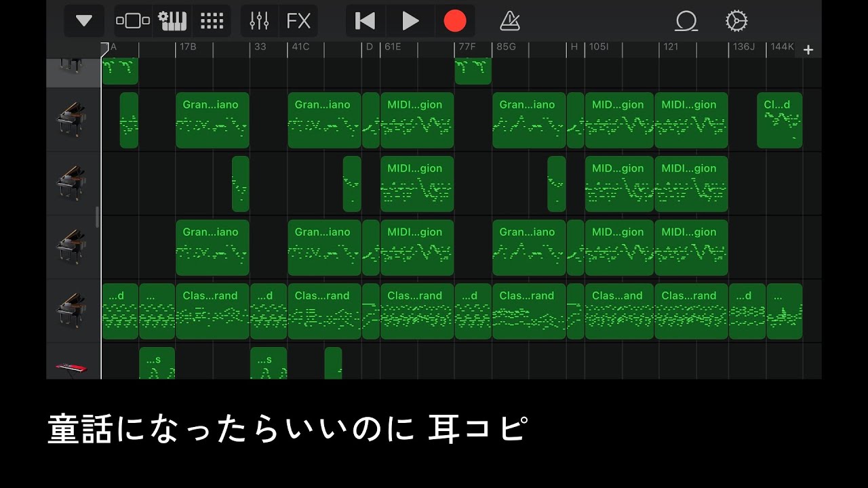Select fourth track Gran...iano region at 17B

(212, 247)
